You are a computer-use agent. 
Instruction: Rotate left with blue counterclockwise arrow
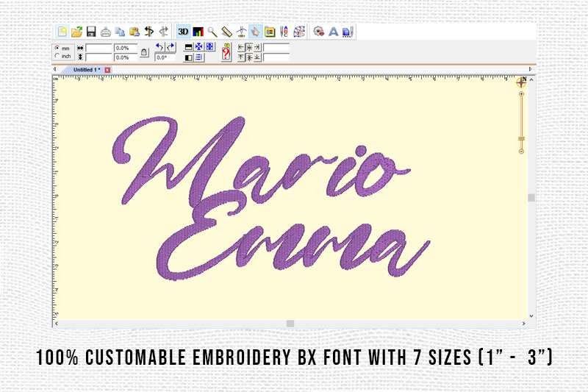(159, 47)
